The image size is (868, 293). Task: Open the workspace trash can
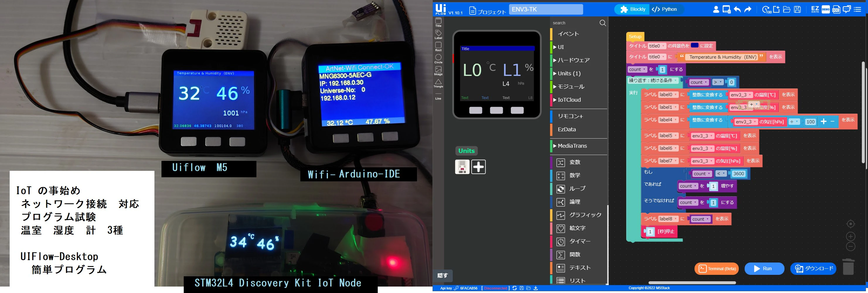(x=848, y=267)
